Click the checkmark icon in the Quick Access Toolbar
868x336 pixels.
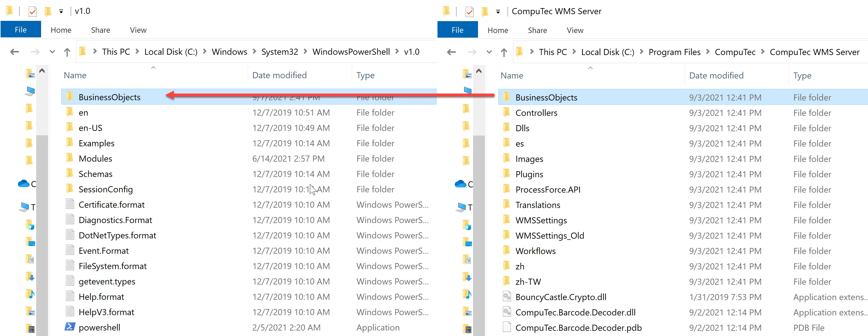tap(32, 11)
